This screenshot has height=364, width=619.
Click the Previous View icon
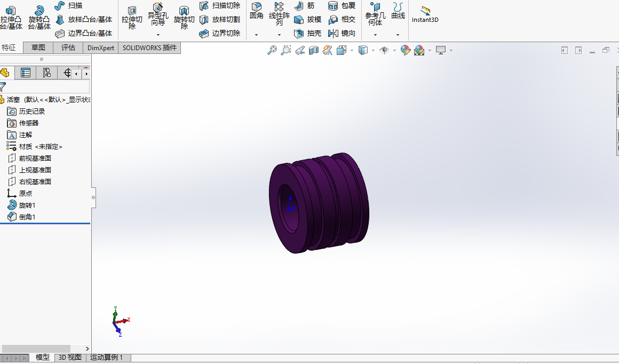300,50
